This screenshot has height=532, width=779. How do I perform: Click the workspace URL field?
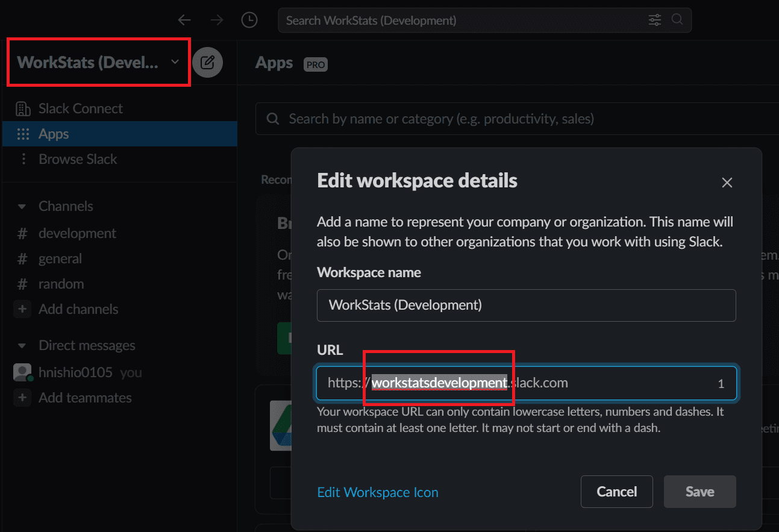click(x=527, y=383)
